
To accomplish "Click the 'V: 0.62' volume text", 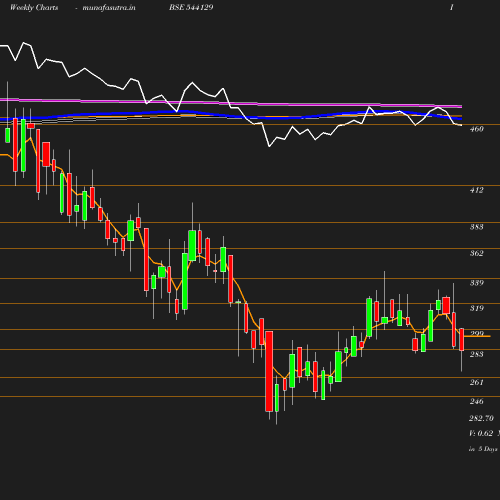I will (481, 433).
